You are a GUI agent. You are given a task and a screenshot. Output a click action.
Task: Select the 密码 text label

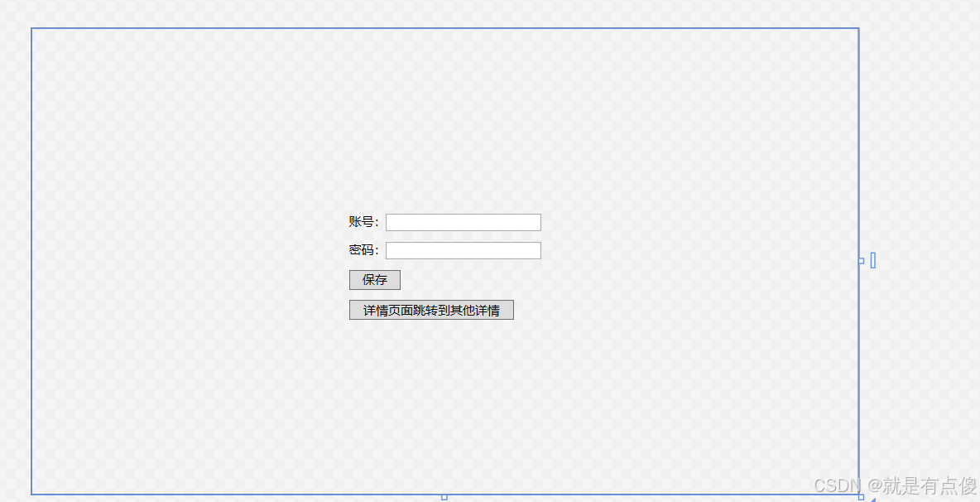click(361, 250)
